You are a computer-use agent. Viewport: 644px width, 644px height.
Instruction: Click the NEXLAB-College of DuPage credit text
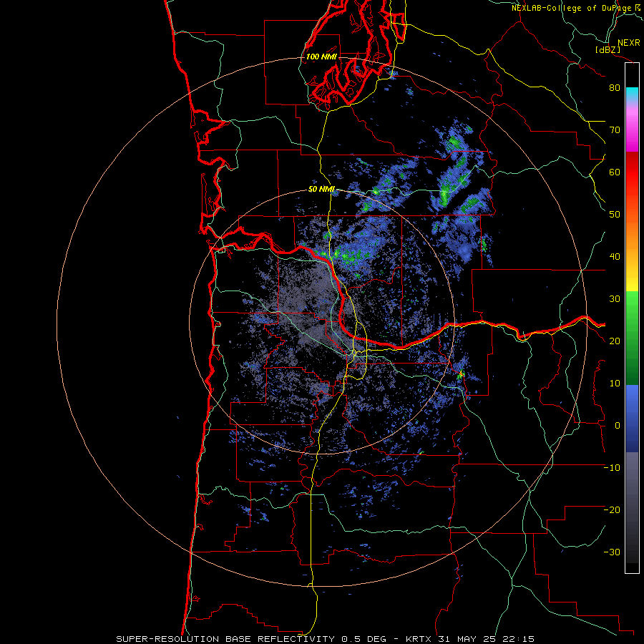click(572, 8)
